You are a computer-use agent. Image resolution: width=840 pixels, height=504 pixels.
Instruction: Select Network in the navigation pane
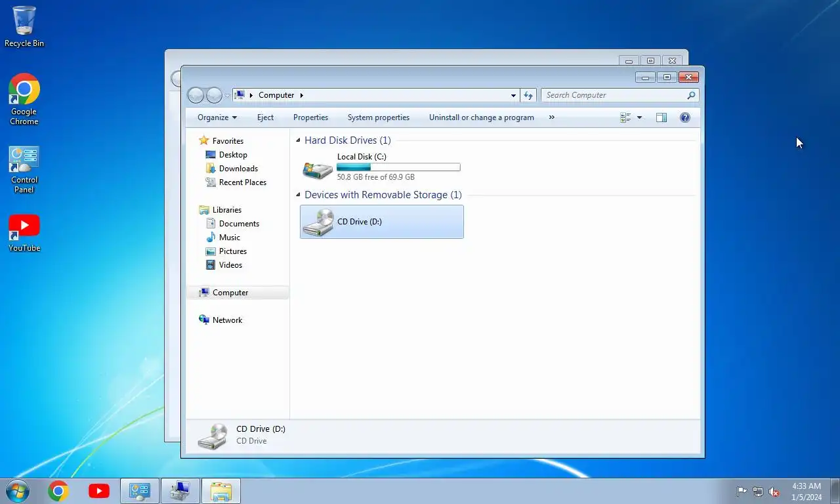click(x=227, y=320)
